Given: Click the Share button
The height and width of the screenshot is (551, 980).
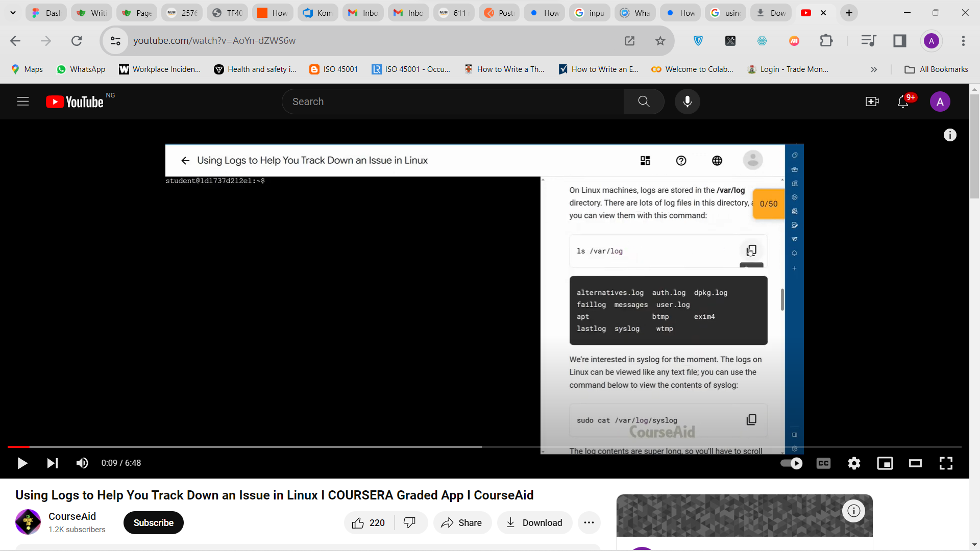Looking at the screenshot, I should [462, 522].
